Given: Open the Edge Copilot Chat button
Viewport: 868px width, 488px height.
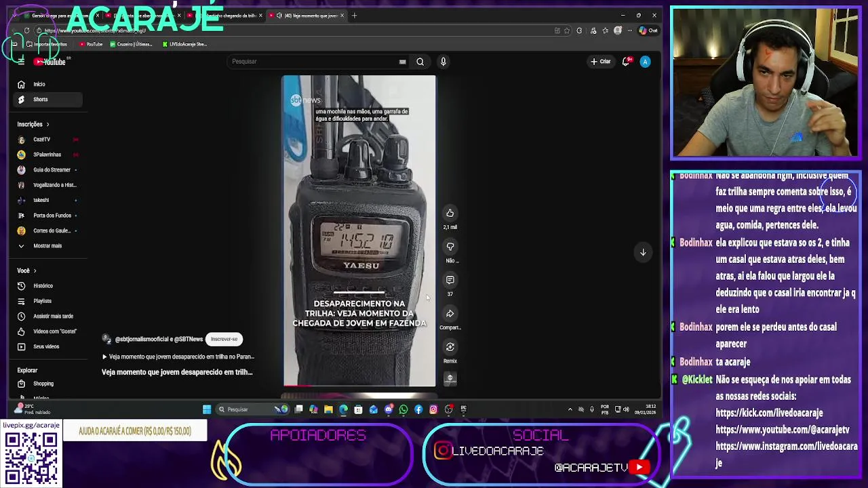Looking at the screenshot, I should pos(648,30).
